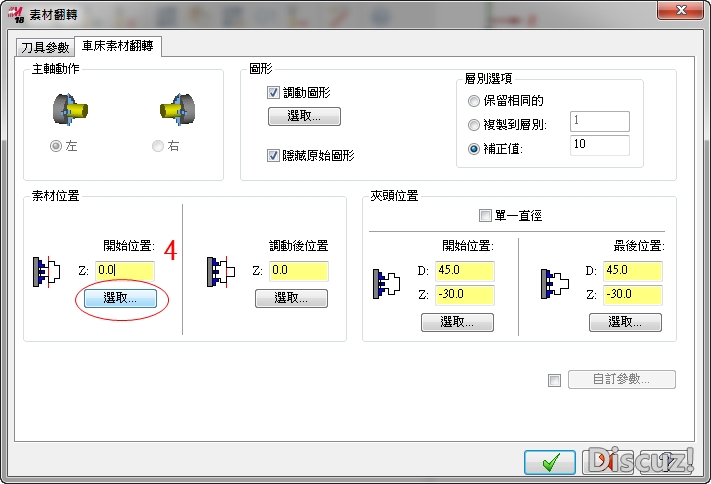Select the 複製到層別 radio option

click(473, 125)
